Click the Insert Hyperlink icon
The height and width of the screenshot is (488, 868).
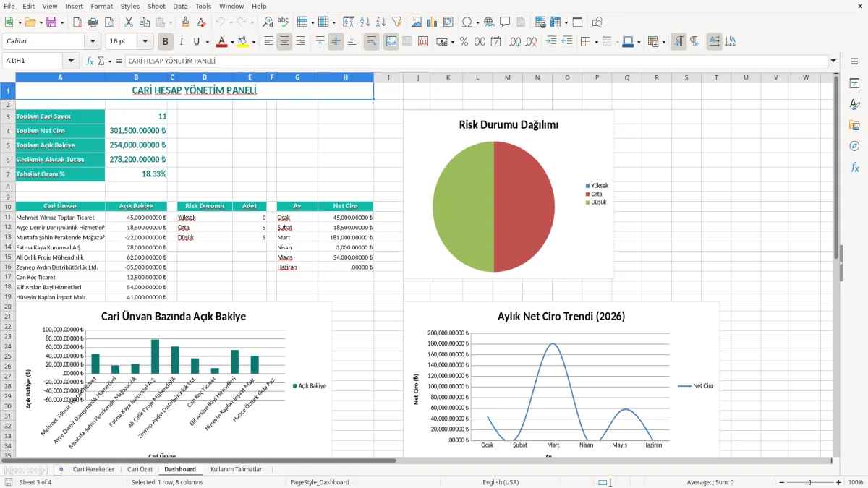(489, 22)
